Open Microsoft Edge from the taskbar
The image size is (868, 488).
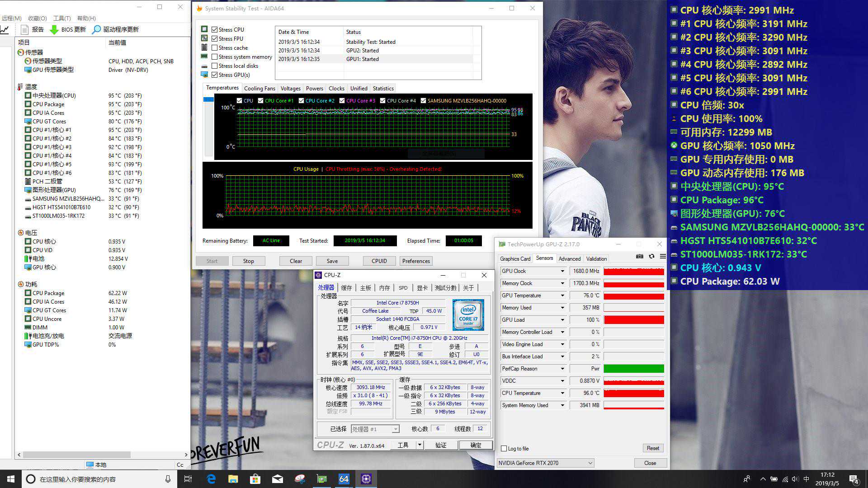point(211,479)
